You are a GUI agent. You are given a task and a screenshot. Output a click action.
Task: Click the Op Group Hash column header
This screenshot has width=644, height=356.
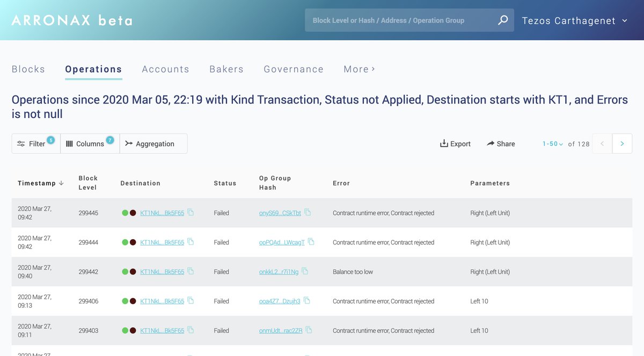(275, 183)
